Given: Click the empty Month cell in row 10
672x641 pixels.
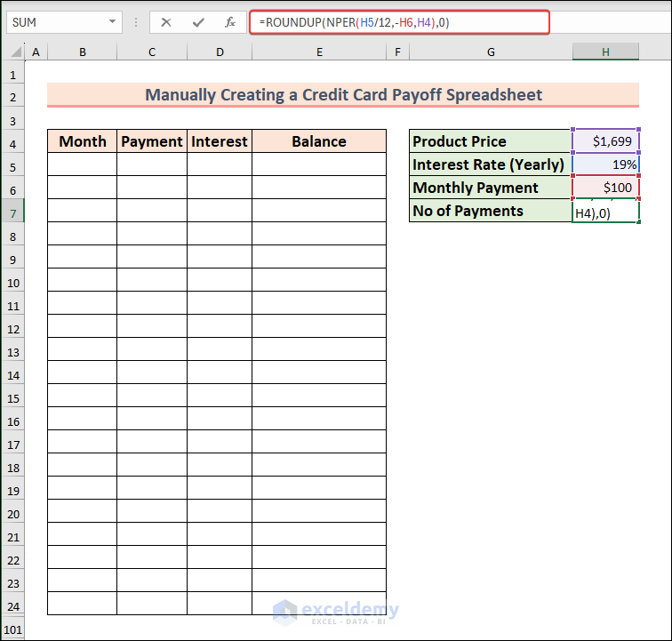Looking at the screenshot, I should pos(83,280).
